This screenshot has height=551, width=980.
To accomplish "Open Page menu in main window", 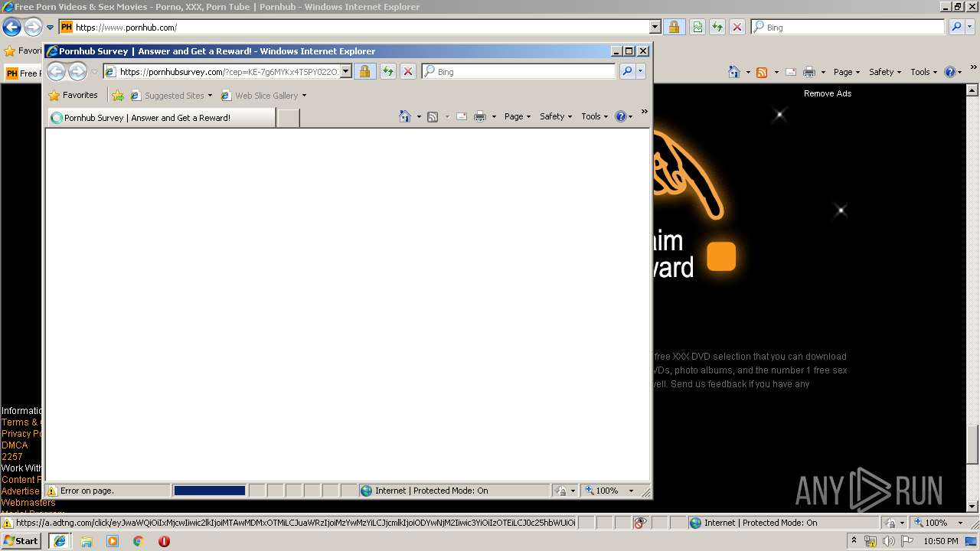I will pos(847,72).
